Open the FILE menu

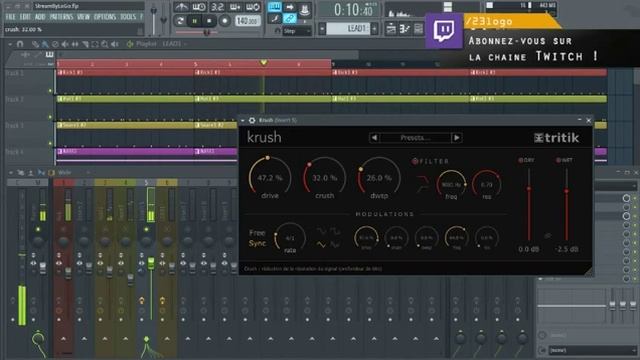click(10, 17)
